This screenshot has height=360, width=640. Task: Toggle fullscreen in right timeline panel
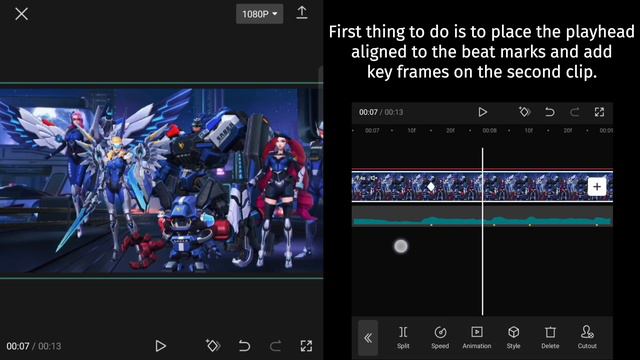[599, 112]
